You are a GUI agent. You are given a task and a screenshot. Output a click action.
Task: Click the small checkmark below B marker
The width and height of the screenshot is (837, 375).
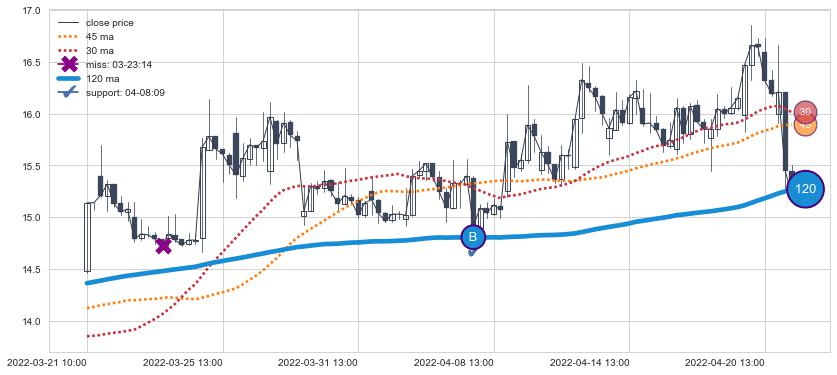(472, 252)
